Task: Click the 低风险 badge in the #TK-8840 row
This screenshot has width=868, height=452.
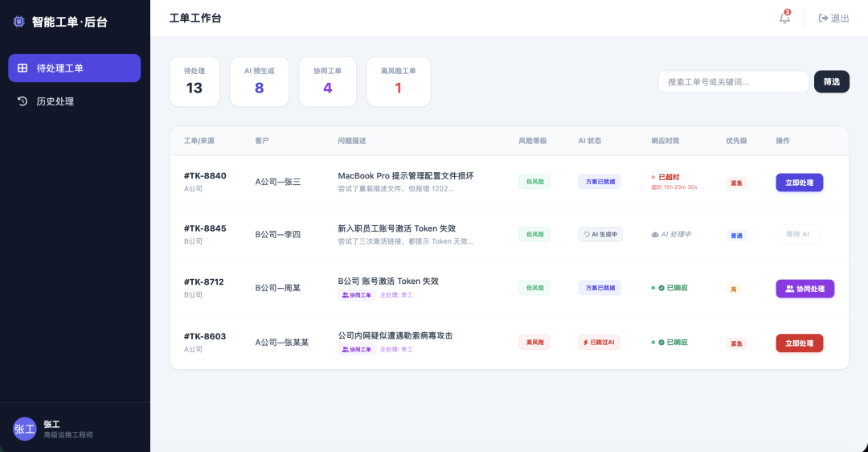Action: tap(534, 182)
